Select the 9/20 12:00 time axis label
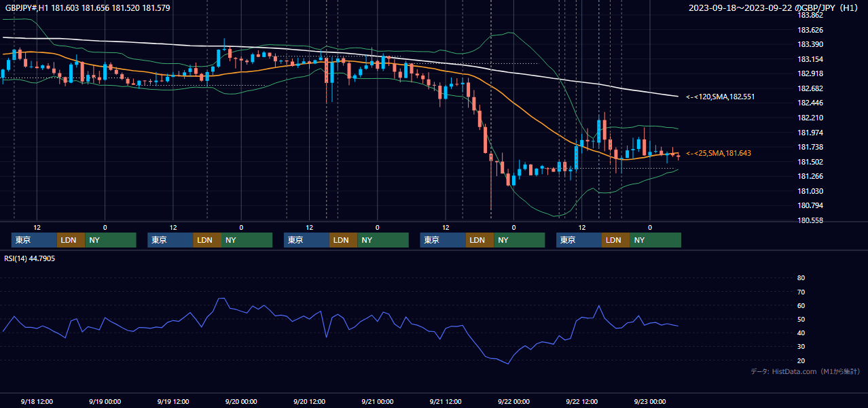 309,401
